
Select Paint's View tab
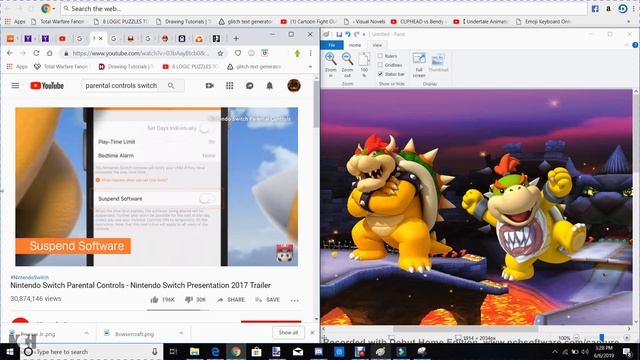[377, 45]
